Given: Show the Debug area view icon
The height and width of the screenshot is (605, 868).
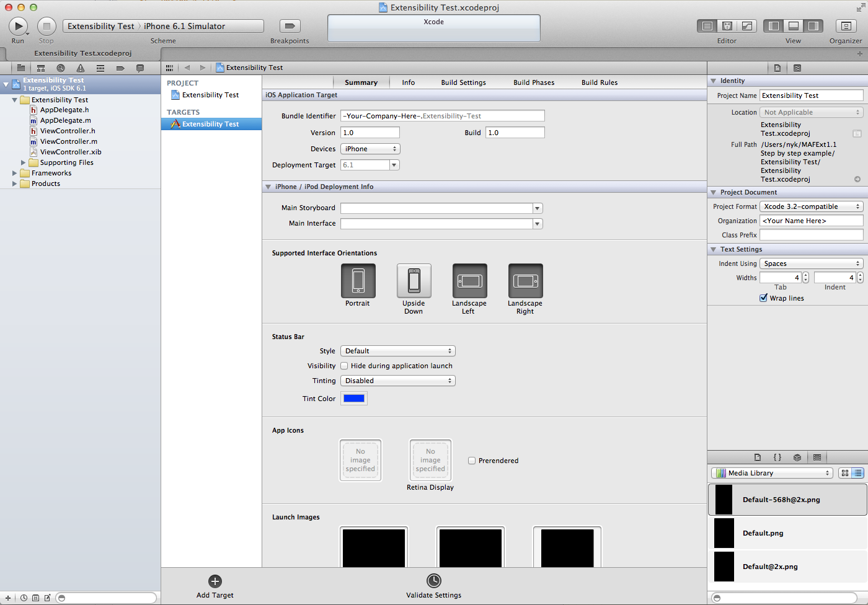Looking at the screenshot, I should click(794, 26).
